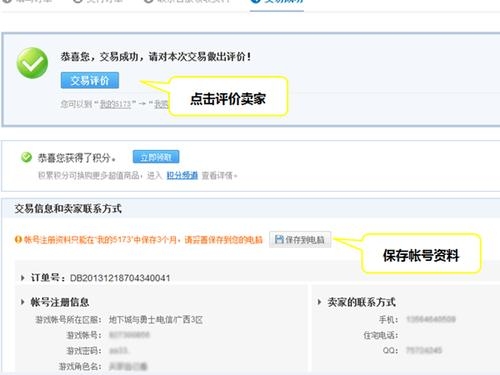The width and height of the screenshot is (500, 375).
Task: Click the orange warning icon before 帐号注册资料
Action: pyautogui.click(x=18, y=239)
